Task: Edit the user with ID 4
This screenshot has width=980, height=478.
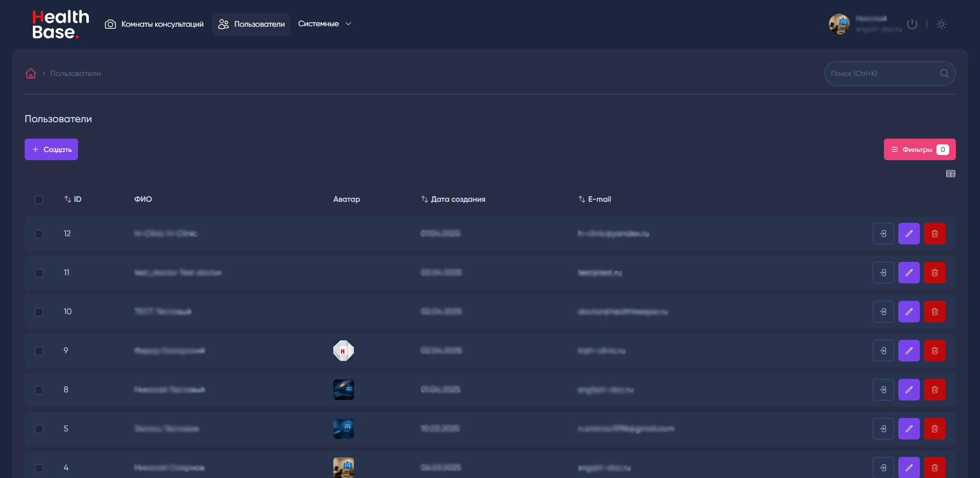Action: (x=909, y=467)
